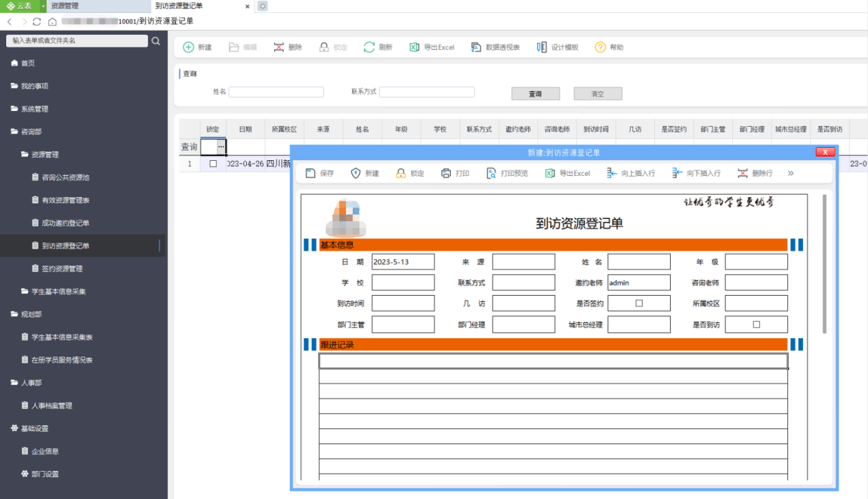Click the 所属校区 column header
Image resolution: width=868 pixels, height=499 pixels.
tap(284, 129)
